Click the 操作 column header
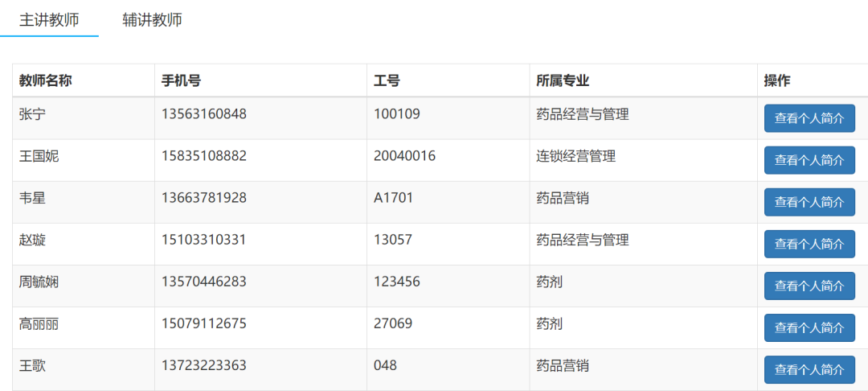868x391 pixels. 777,81
